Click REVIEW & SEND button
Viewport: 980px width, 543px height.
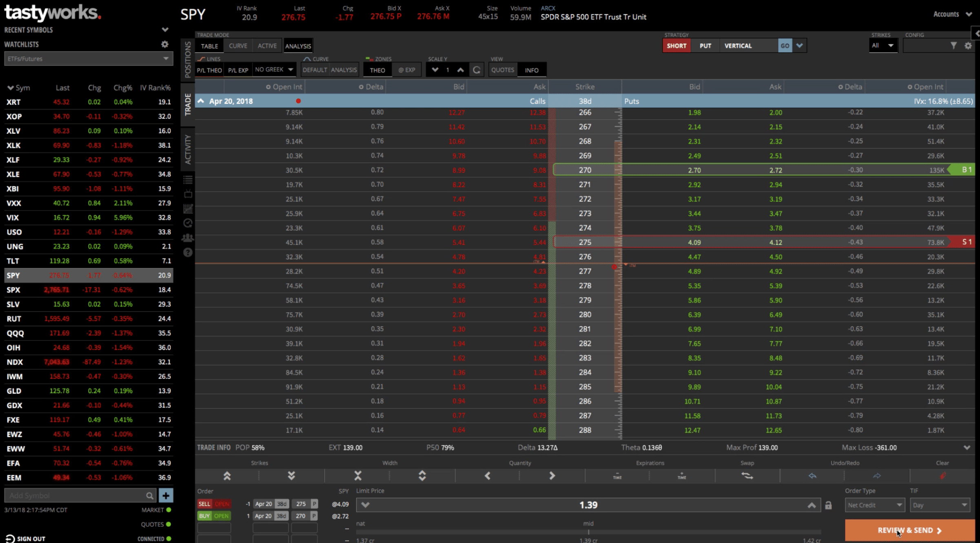pos(910,530)
